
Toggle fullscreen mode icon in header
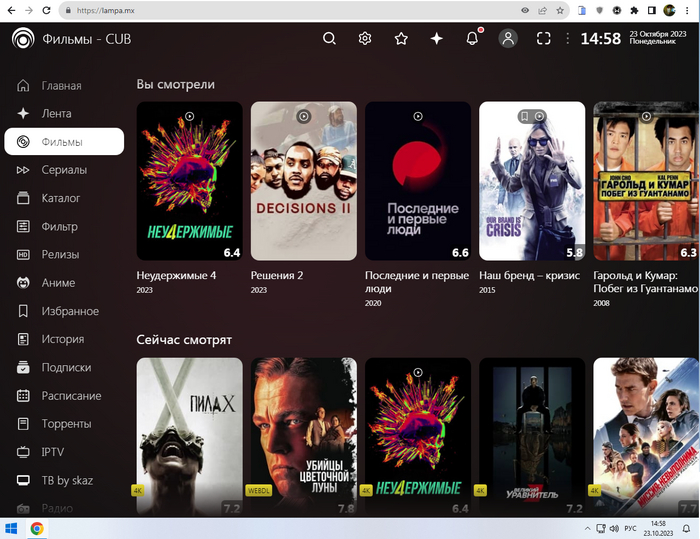pyautogui.click(x=543, y=39)
